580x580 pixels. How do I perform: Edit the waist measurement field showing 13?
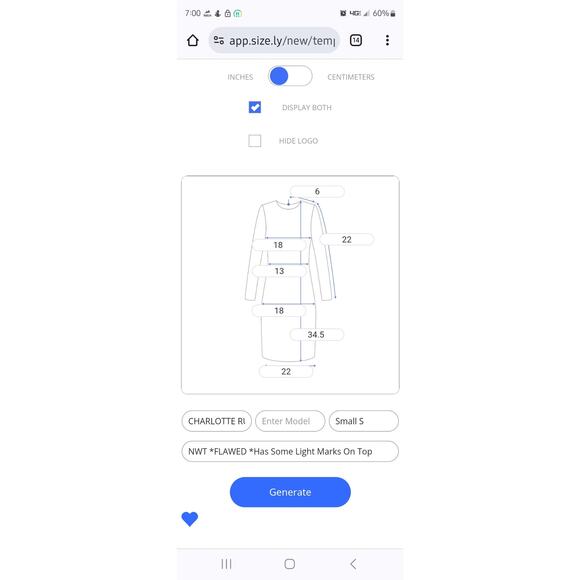(279, 271)
